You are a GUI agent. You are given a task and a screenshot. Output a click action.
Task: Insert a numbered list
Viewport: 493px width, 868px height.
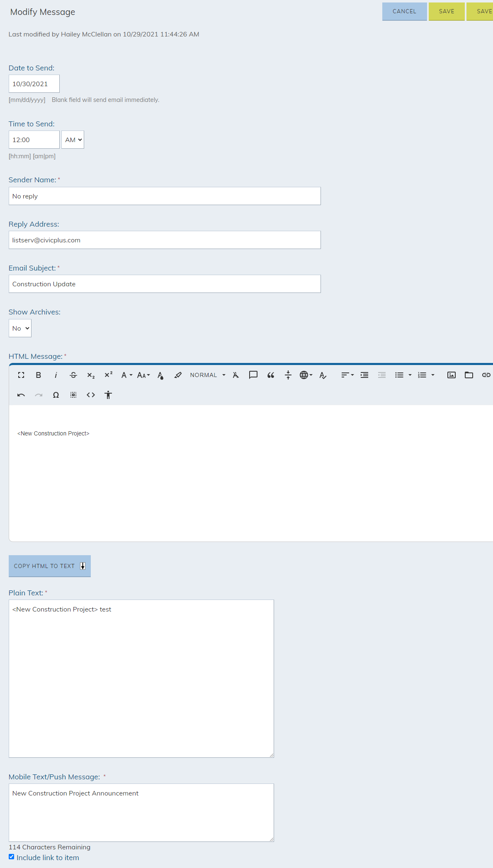(x=422, y=375)
